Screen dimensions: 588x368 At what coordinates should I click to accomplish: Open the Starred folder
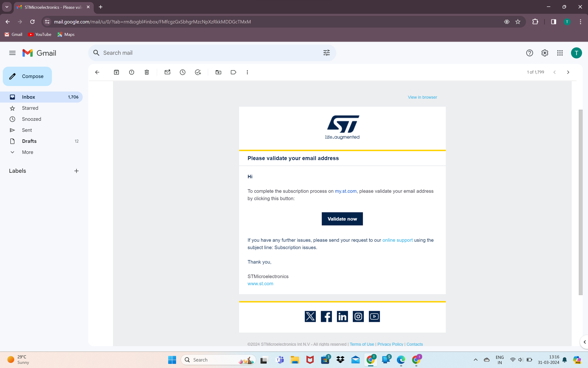tap(30, 108)
